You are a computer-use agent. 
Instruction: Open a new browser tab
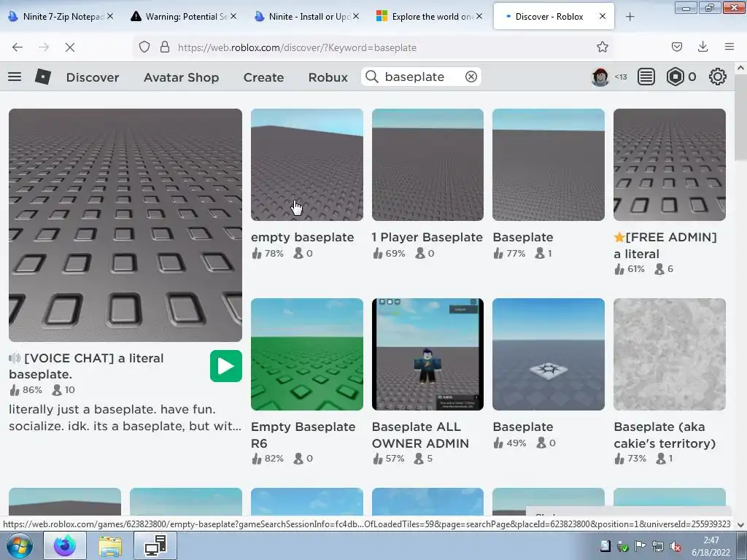click(630, 17)
